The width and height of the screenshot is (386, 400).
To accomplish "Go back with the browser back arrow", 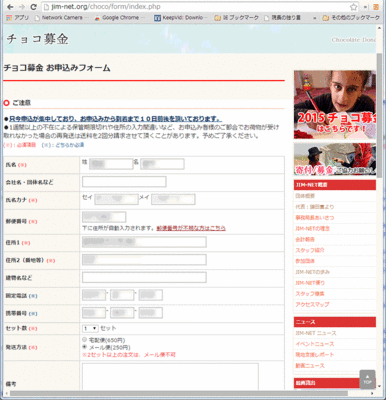I will point(10,7).
